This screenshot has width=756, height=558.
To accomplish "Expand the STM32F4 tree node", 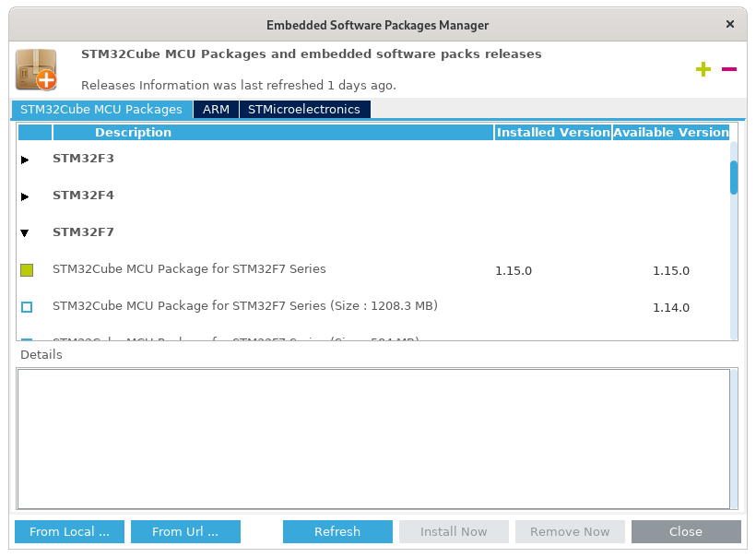I will tap(25, 196).
